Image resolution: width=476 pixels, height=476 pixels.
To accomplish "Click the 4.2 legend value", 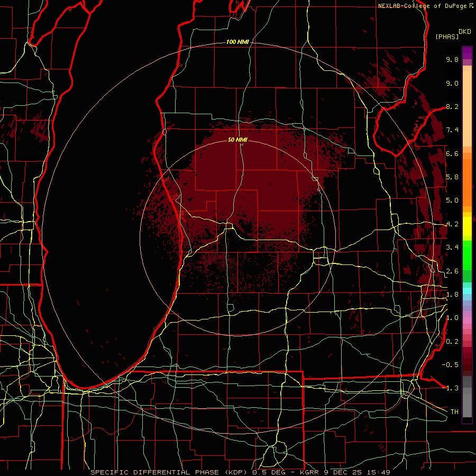I will click(452, 224).
